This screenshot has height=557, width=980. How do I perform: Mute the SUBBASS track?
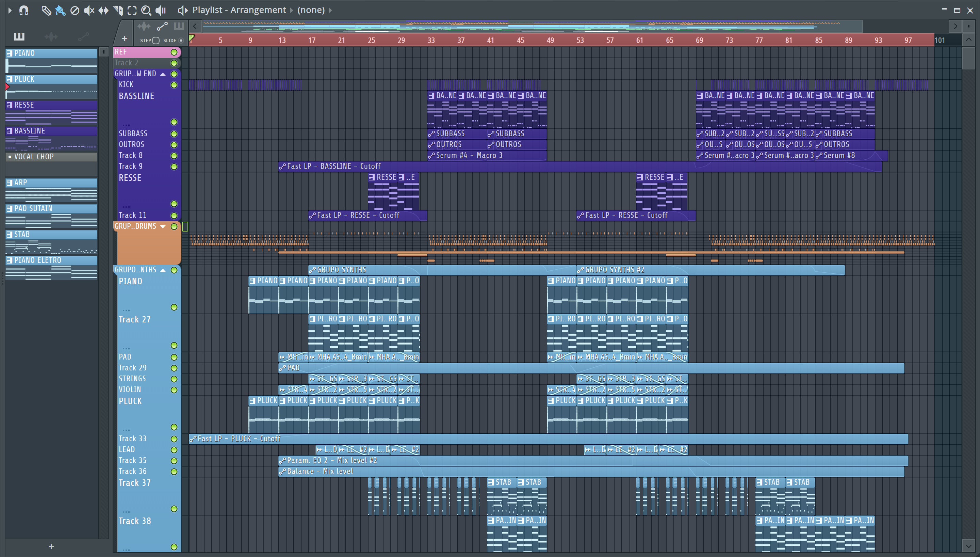174,134
